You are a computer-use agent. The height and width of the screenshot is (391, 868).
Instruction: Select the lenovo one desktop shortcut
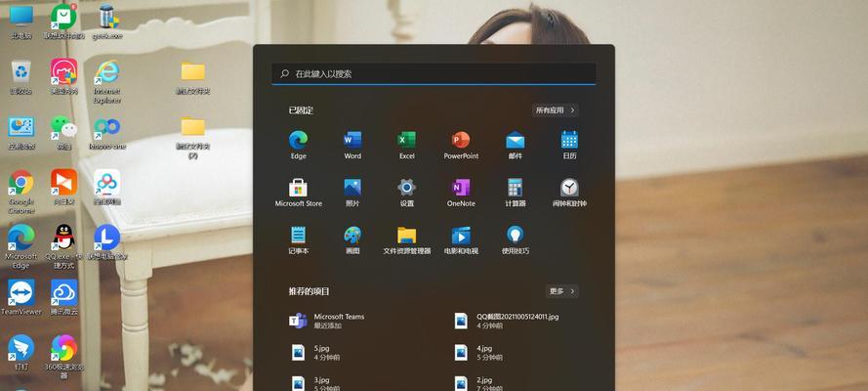pos(106,132)
